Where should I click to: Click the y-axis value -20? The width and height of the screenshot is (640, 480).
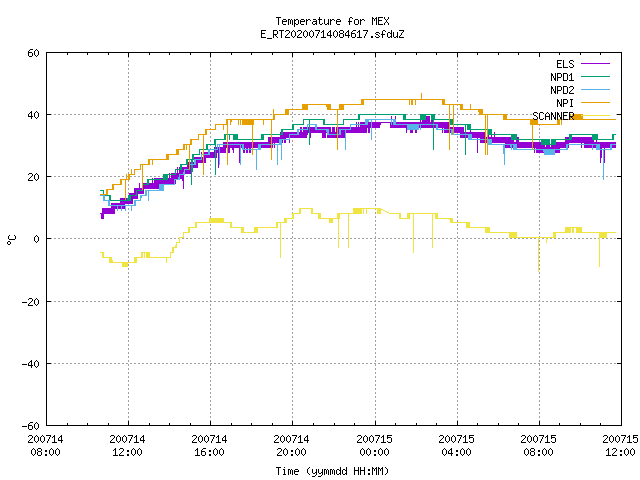click(x=31, y=302)
